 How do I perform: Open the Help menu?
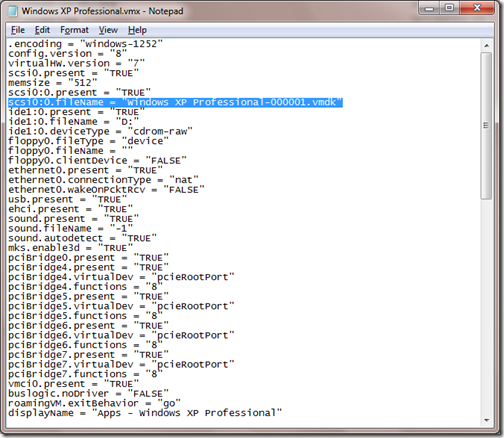pos(137,30)
